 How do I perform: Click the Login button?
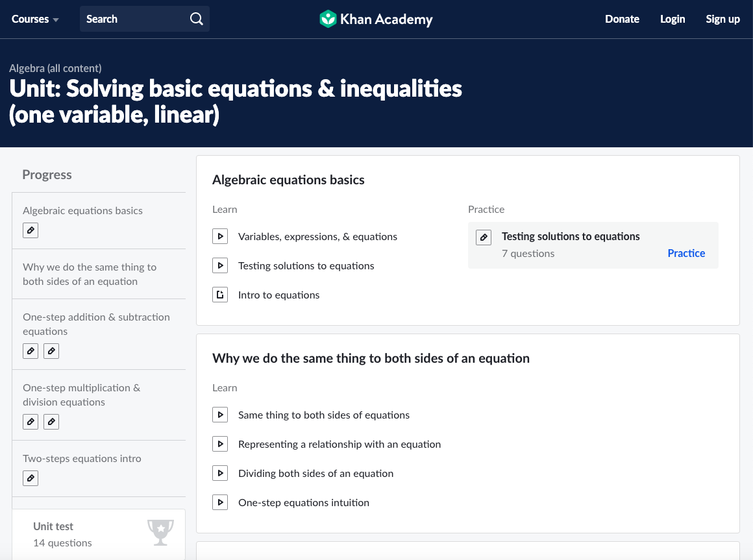point(673,19)
